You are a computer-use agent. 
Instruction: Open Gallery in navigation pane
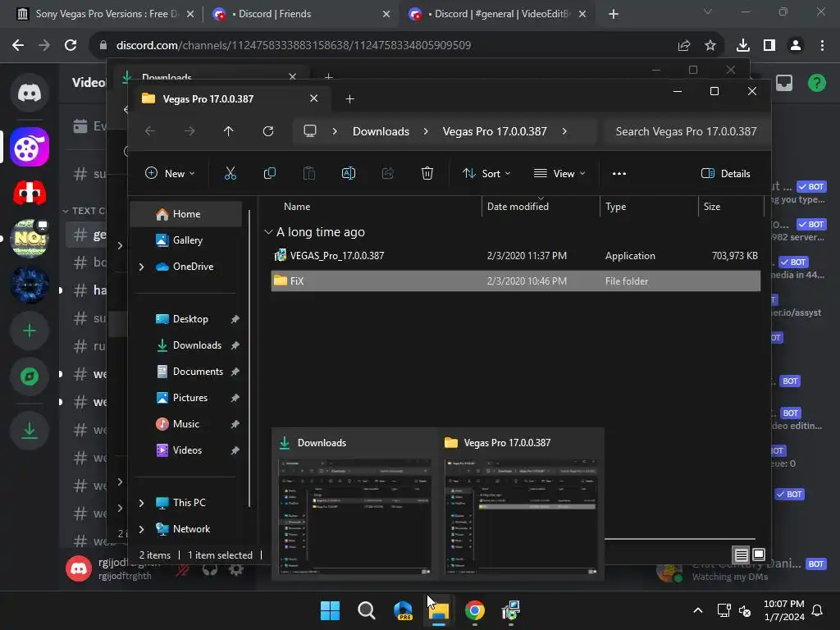tap(186, 240)
